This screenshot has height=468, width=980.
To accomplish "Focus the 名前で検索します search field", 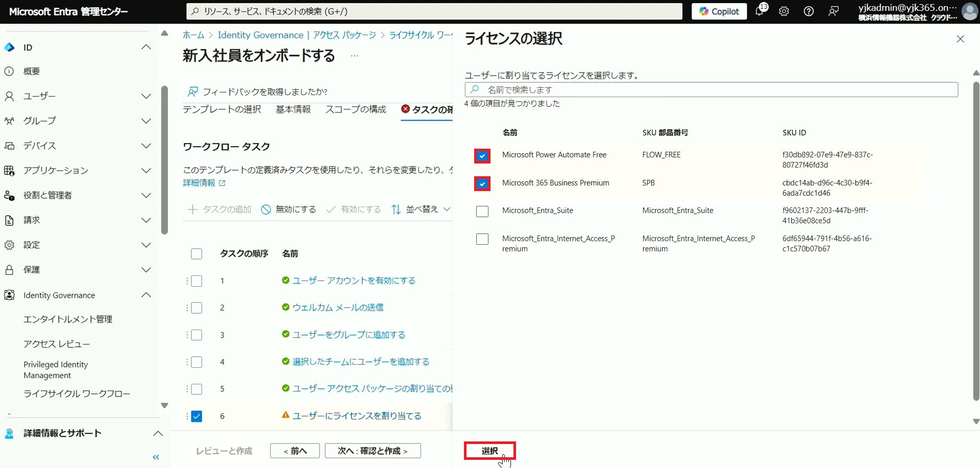I will point(711,89).
